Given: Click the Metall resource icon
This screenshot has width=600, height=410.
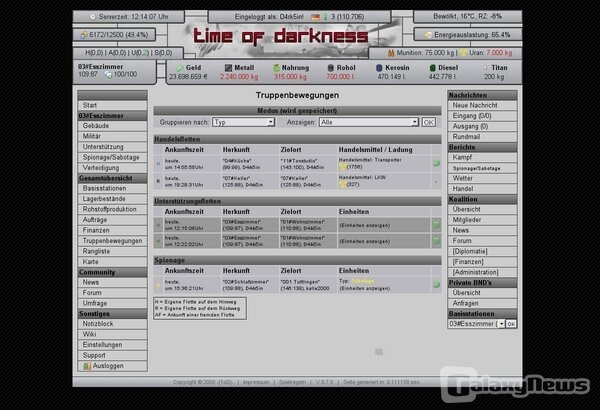Looking at the screenshot, I should (x=228, y=68).
